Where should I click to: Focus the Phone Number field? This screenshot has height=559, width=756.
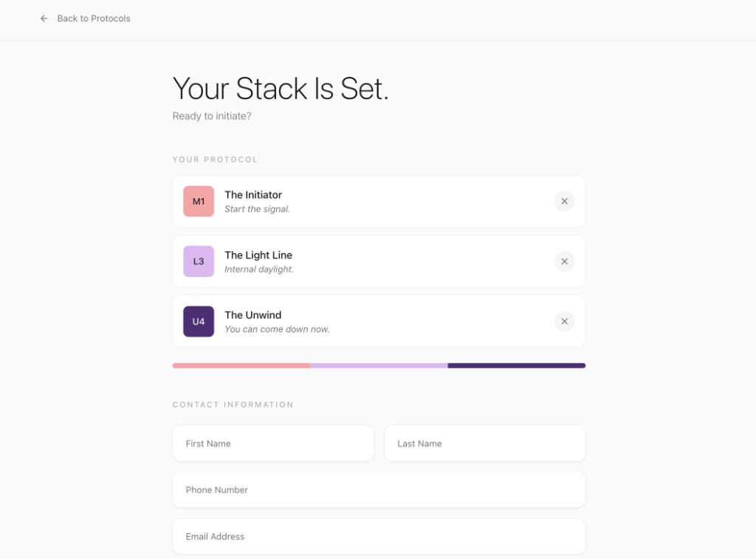coord(379,490)
